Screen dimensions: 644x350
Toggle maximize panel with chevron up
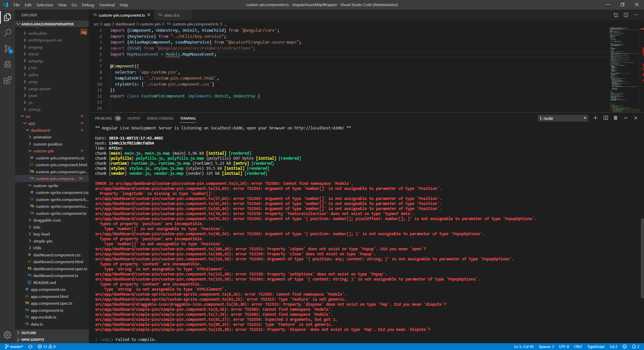click(625, 118)
